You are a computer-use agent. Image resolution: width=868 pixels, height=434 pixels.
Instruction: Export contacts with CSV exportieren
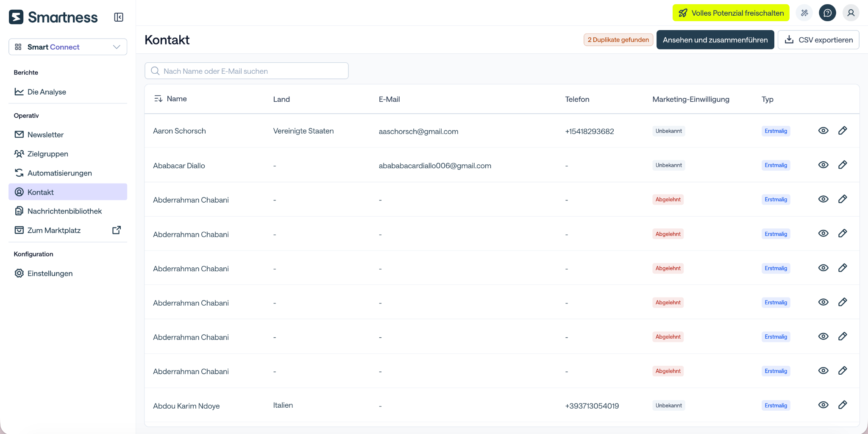pyautogui.click(x=818, y=40)
